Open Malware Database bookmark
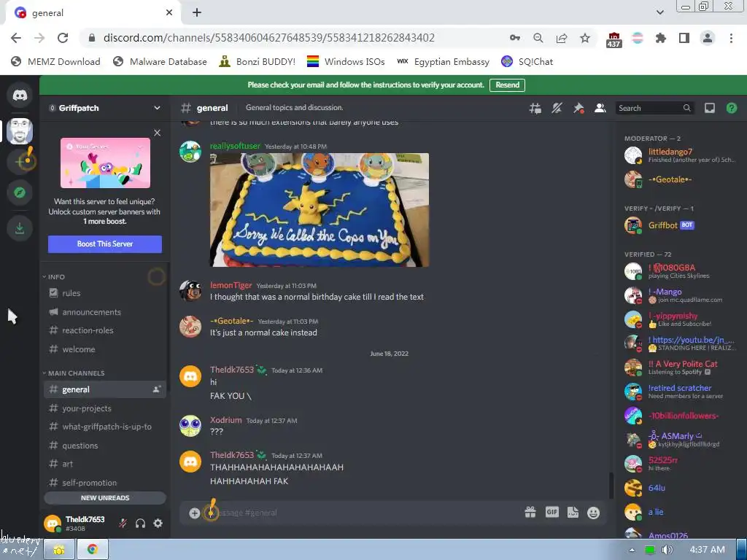747x560 pixels. pos(160,61)
